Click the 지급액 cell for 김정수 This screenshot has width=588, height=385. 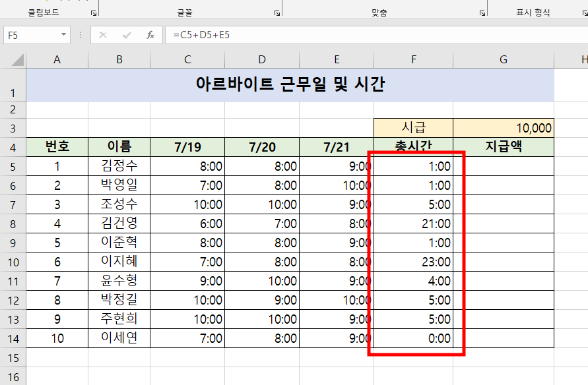[x=504, y=166]
